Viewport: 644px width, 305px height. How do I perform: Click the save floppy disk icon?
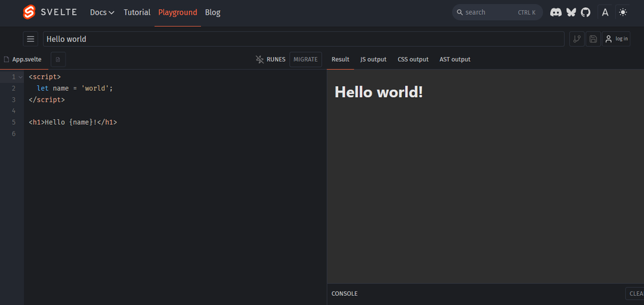coord(593,39)
